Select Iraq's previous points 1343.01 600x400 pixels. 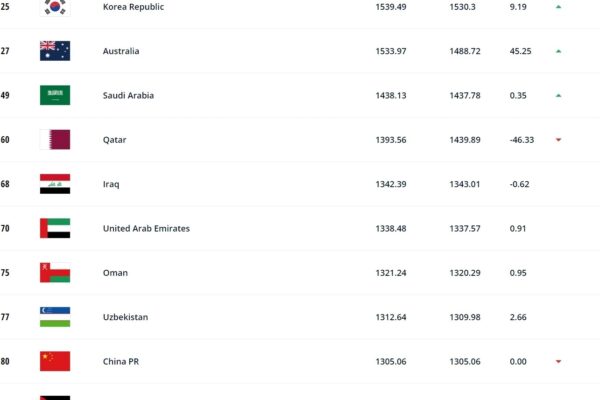point(465,184)
